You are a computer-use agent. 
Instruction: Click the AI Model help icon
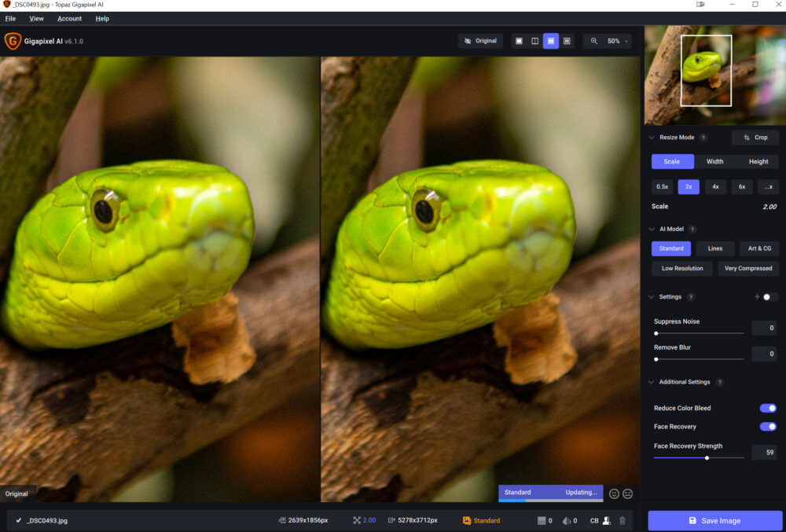[x=692, y=229]
